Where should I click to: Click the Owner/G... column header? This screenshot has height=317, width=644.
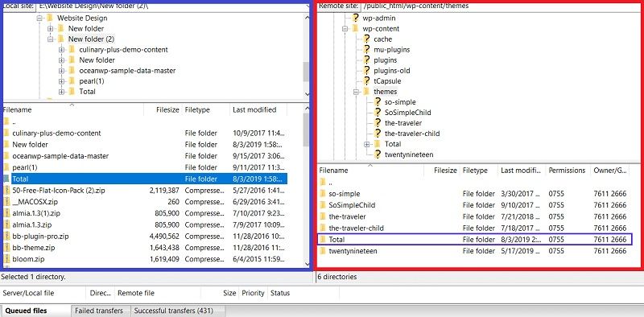click(610, 171)
